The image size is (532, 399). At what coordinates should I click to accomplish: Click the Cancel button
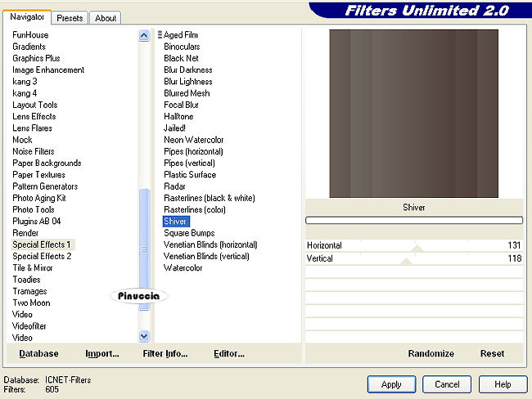click(447, 384)
